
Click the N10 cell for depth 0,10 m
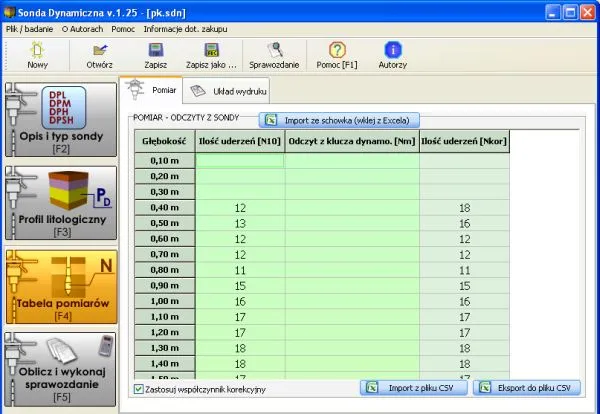pyautogui.click(x=240, y=160)
